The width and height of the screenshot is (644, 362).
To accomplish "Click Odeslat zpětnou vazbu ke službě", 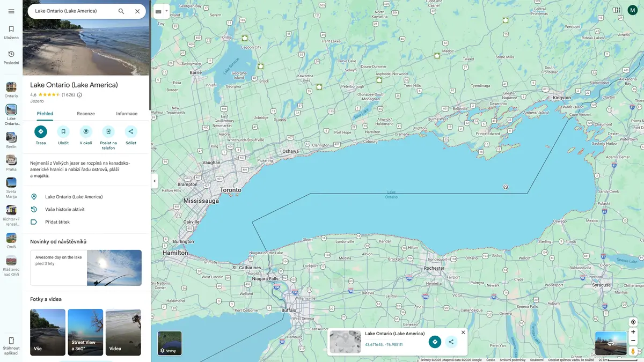I will tap(571, 360).
